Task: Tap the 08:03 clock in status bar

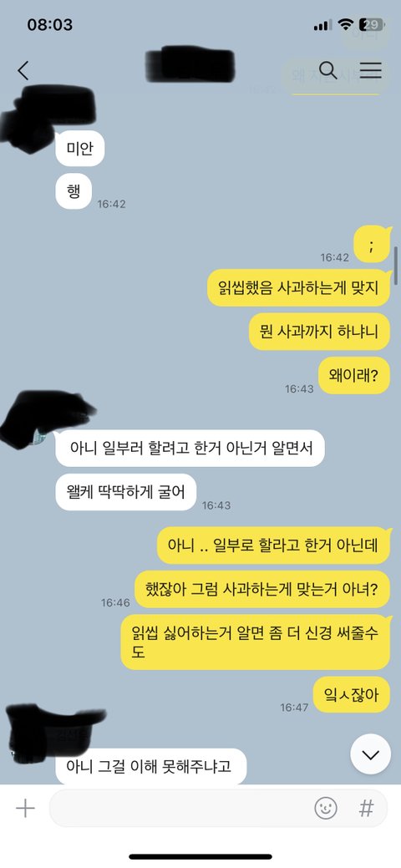Action: [49, 25]
